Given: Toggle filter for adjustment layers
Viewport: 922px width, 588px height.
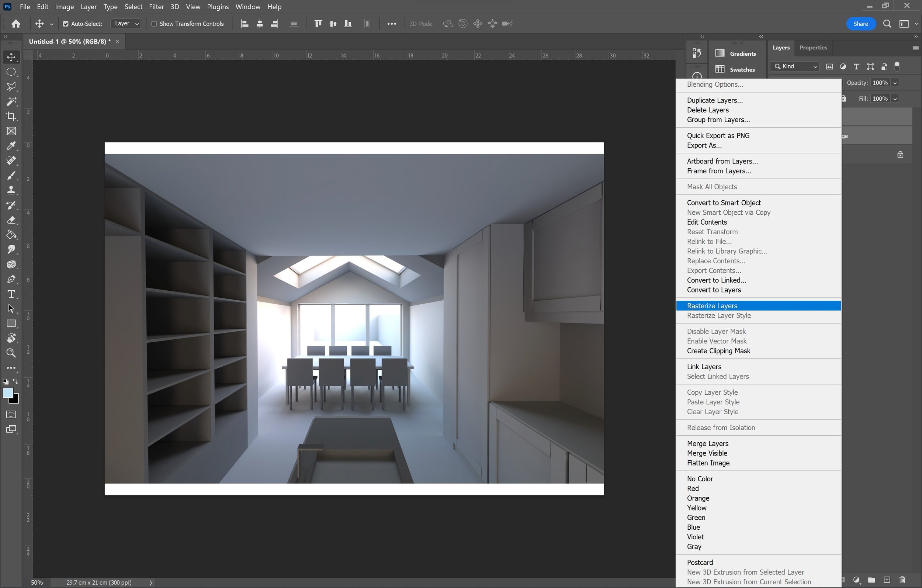Looking at the screenshot, I should tap(843, 67).
